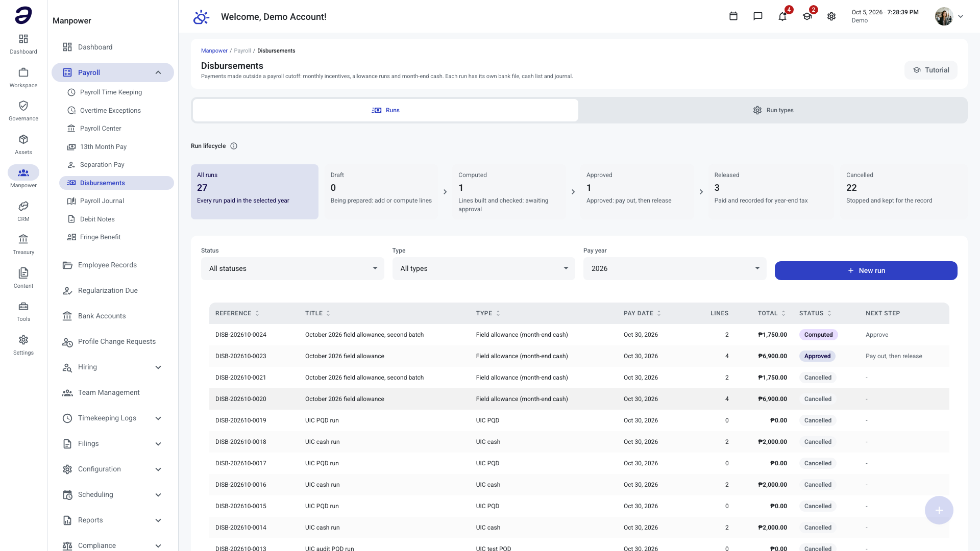Go to Governance in the left rail
This screenshot has width=980, height=551.
pyautogui.click(x=23, y=111)
